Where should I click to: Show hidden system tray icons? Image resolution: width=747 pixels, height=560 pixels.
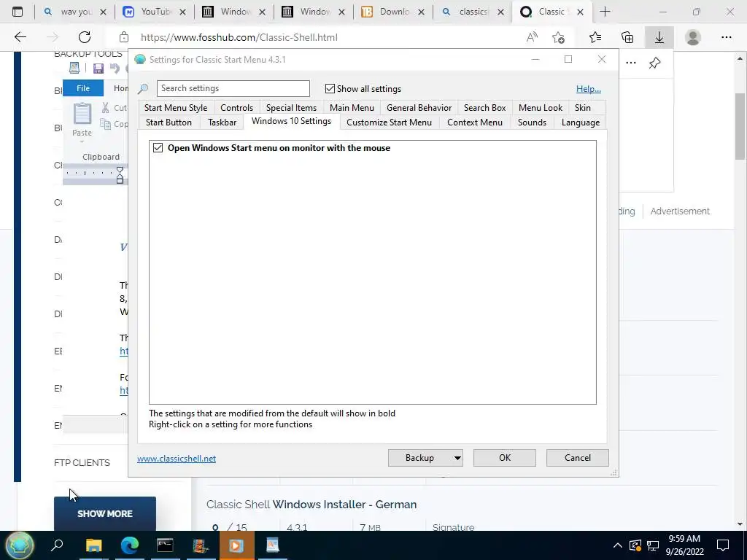[617, 545]
